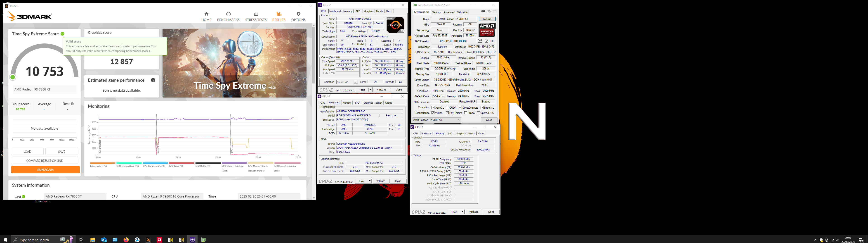The height and width of the screenshot is (243, 868).
Task: Toggle the UEFI checkbox in GPU-Z
Action: pyautogui.click(x=487, y=41)
